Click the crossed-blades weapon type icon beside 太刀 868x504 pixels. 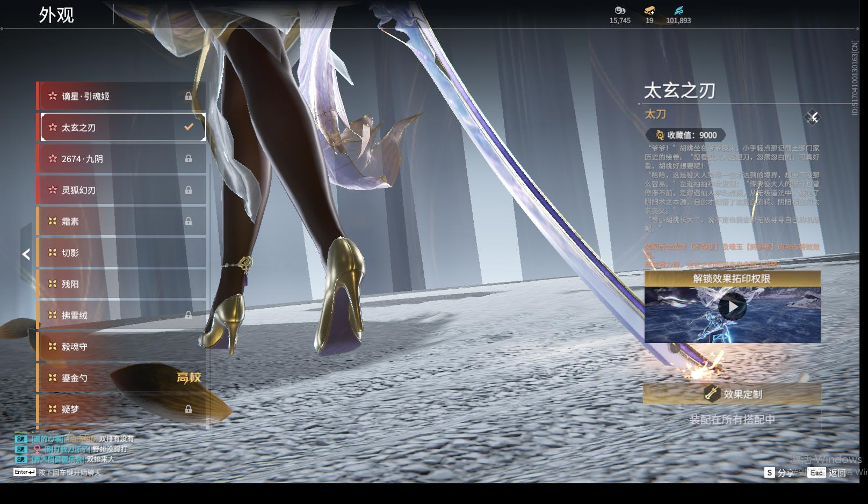(x=812, y=118)
